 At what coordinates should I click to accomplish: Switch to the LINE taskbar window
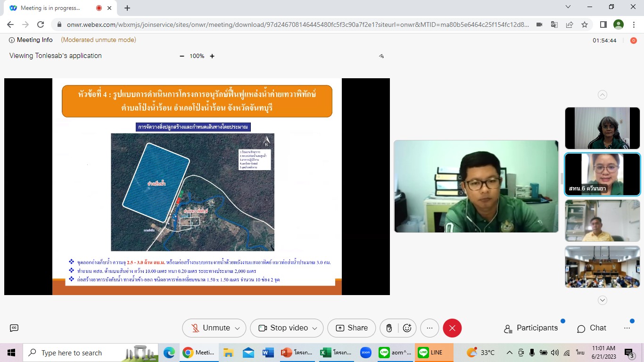click(434, 353)
